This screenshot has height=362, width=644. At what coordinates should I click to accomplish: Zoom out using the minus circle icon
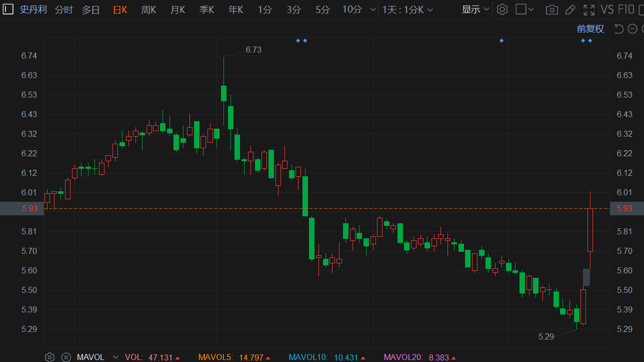coord(632,29)
